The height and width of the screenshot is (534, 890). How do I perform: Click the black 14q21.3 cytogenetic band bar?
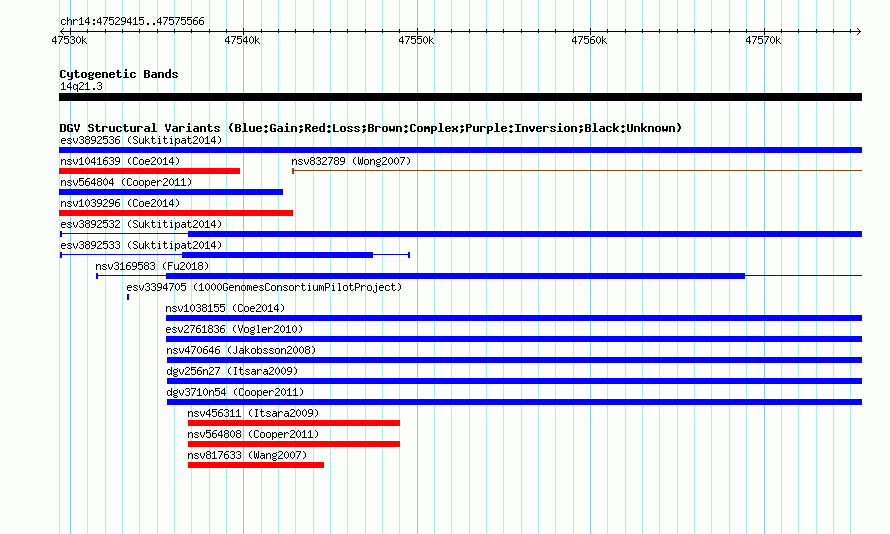(x=460, y=97)
